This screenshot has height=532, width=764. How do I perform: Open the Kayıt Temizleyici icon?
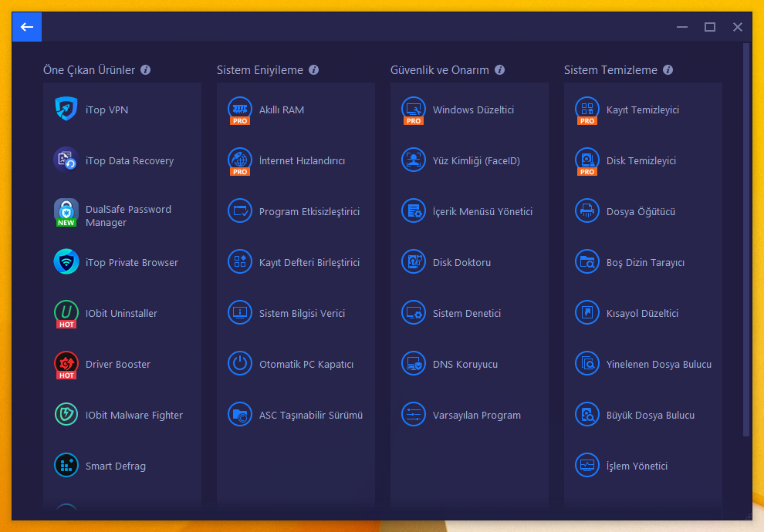[x=587, y=110]
